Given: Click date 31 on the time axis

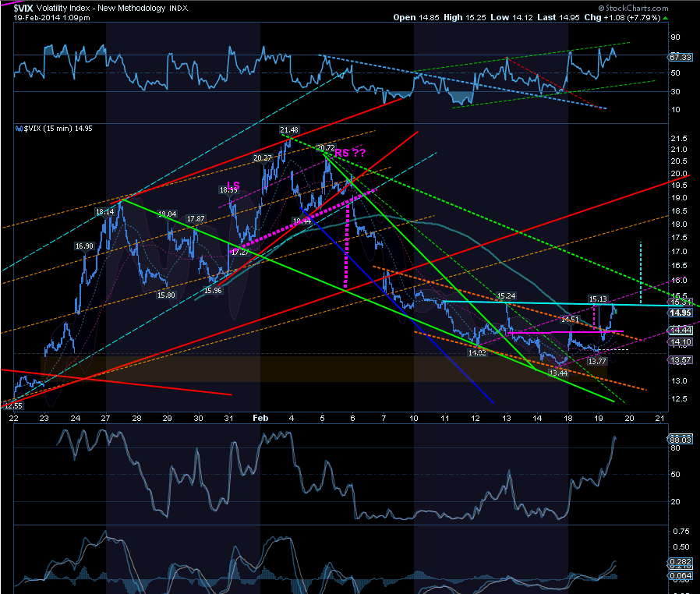Looking at the screenshot, I should tap(228, 419).
